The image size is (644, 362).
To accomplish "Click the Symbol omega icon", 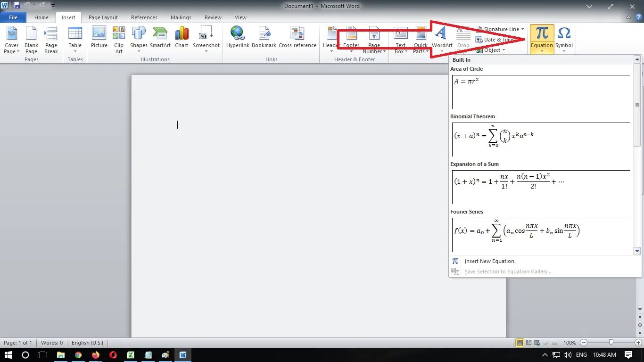I will coord(564,33).
